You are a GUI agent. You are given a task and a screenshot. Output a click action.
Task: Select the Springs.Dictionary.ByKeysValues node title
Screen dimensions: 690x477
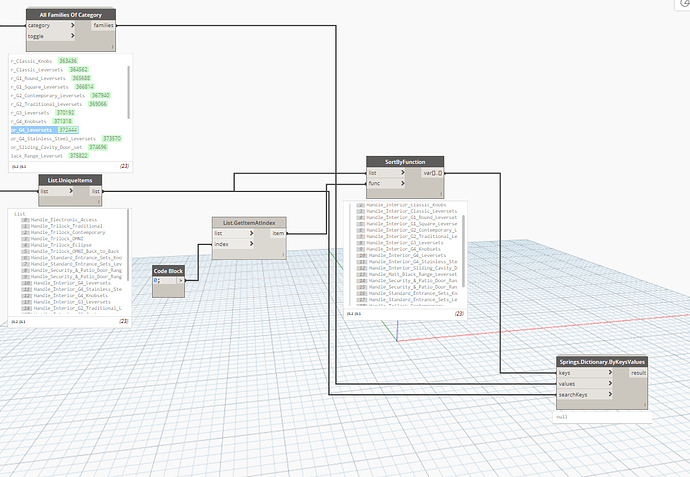[x=602, y=362]
